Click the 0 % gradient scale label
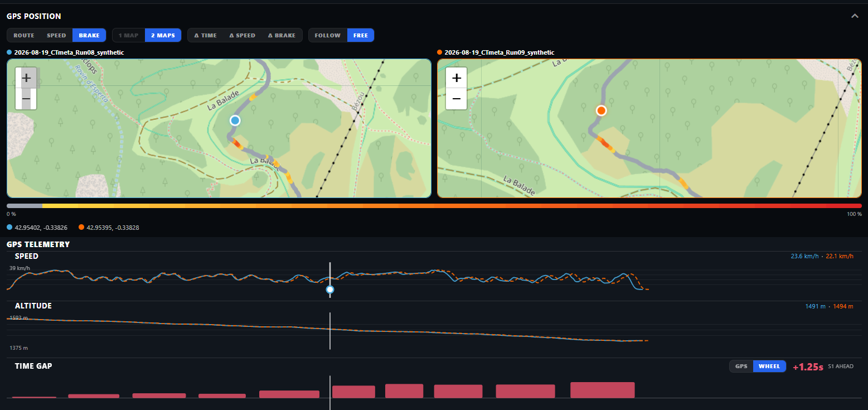The image size is (868, 410). point(11,214)
